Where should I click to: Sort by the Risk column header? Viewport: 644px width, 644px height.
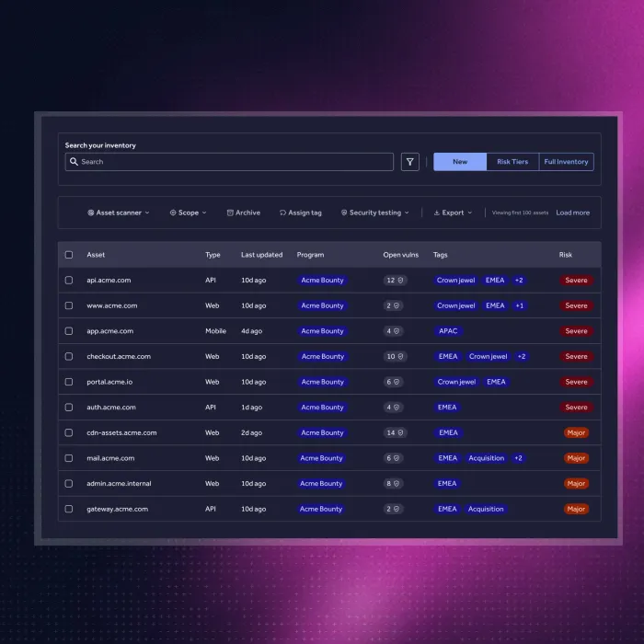(566, 255)
